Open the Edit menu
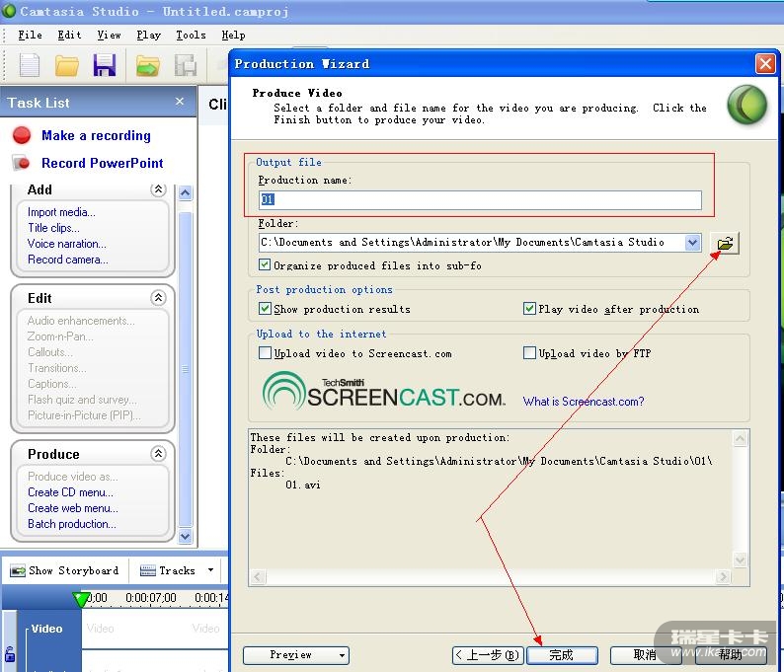 tap(69, 35)
